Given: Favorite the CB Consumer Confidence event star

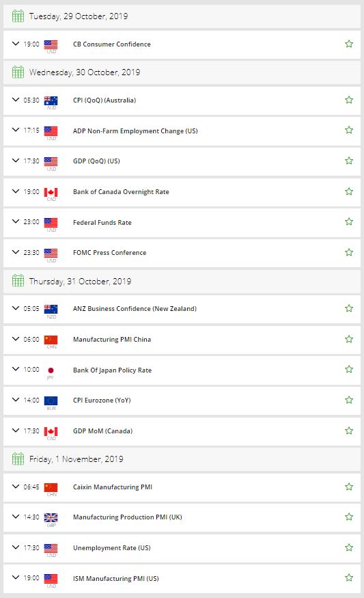Looking at the screenshot, I should [349, 44].
